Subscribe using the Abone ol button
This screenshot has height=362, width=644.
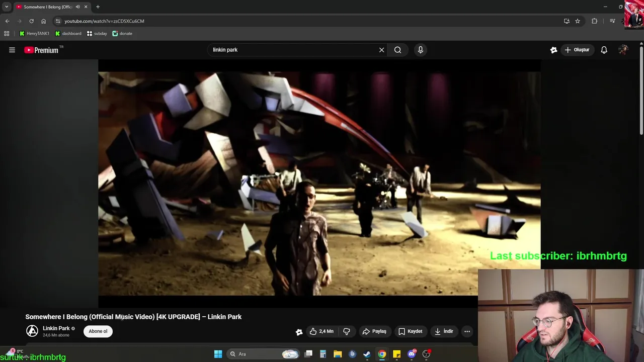(98, 331)
